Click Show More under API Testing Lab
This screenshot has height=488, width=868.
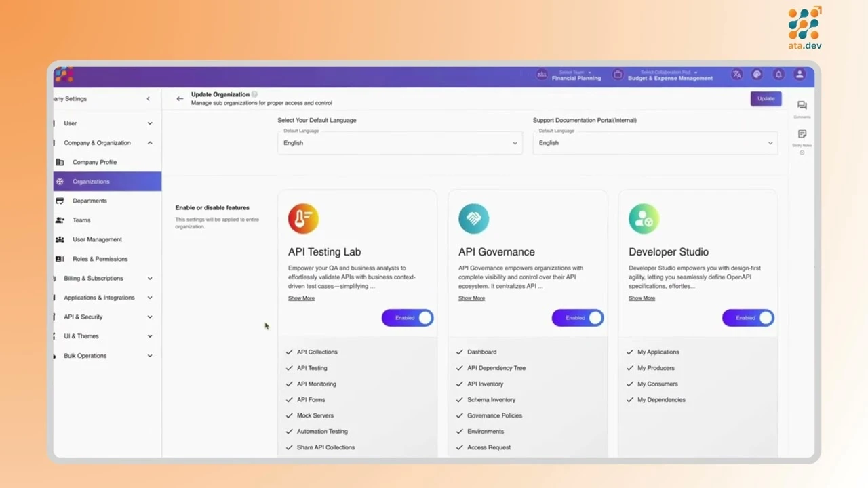301,298
